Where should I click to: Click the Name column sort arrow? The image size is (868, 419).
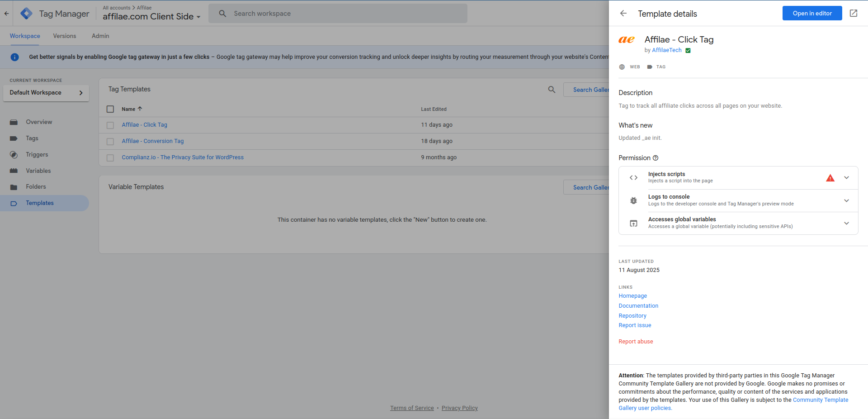(x=140, y=109)
